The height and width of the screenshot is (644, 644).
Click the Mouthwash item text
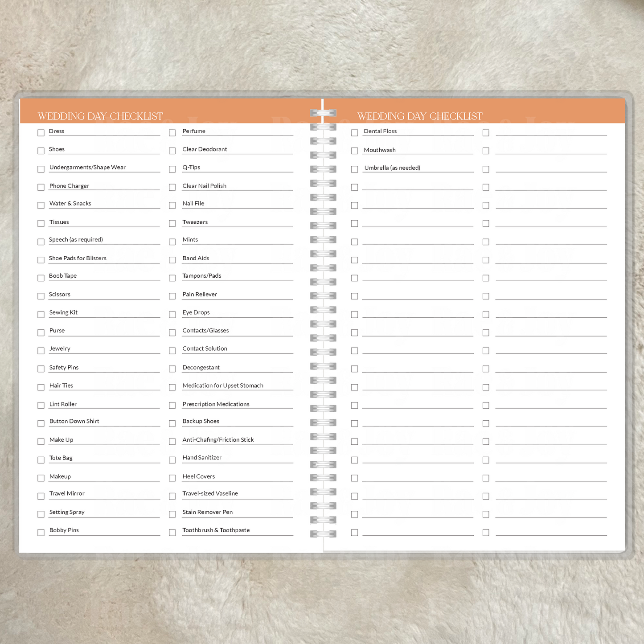(x=380, y=150)
